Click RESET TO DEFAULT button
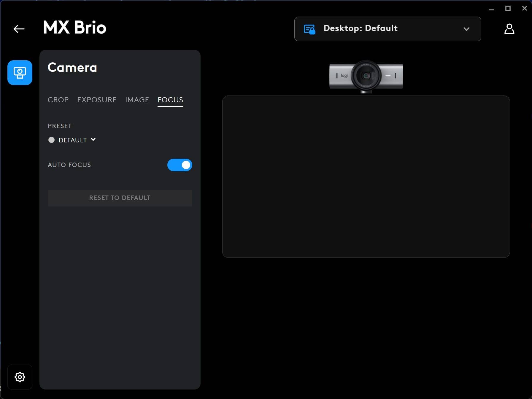Screen dimensions: 532x399 tap(120, 198)
